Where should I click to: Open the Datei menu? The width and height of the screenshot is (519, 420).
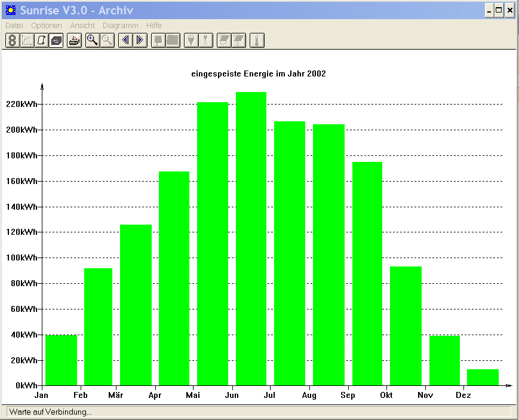14,26
